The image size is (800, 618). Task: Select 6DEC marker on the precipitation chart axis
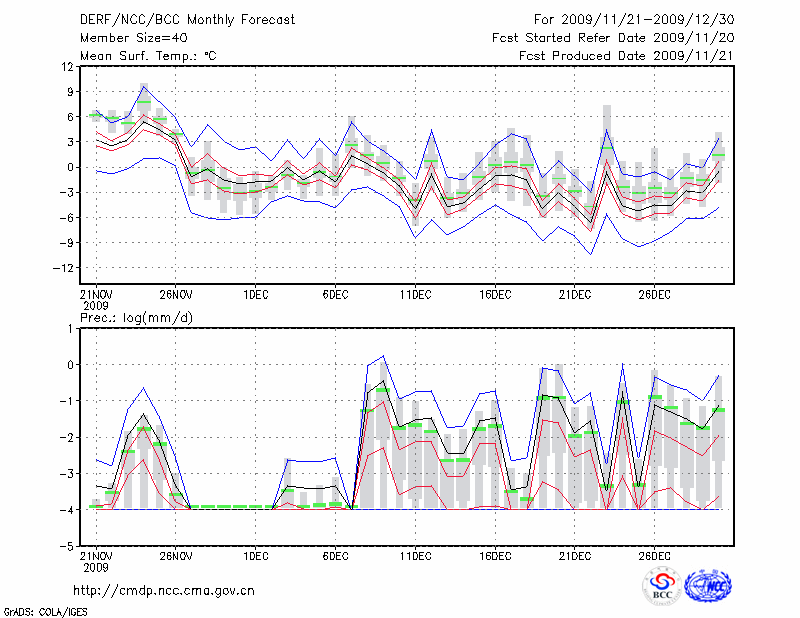(x=335, y=555)
